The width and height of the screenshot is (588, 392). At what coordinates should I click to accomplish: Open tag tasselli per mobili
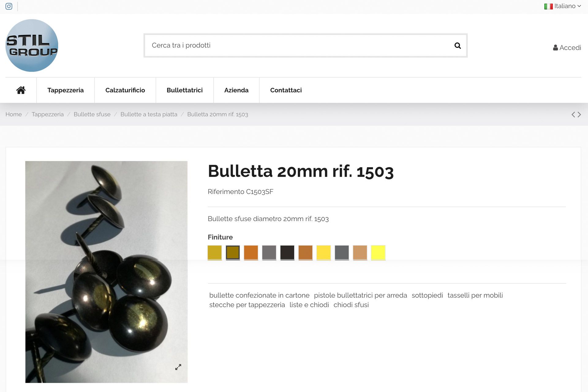coord(475,295)
